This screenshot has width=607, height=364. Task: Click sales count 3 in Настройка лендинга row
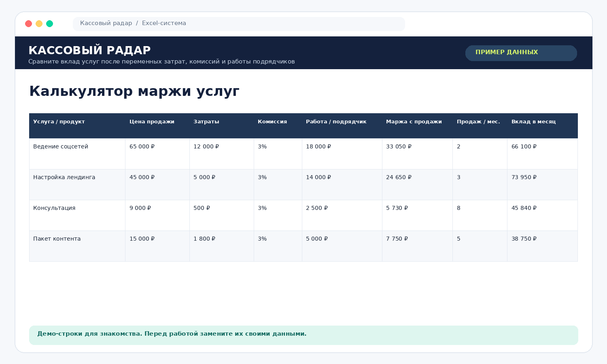tap(480, 184)
